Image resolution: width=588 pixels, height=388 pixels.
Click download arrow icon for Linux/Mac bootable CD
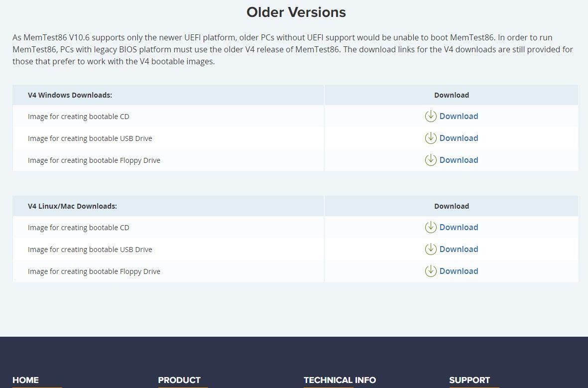point(431,227)
